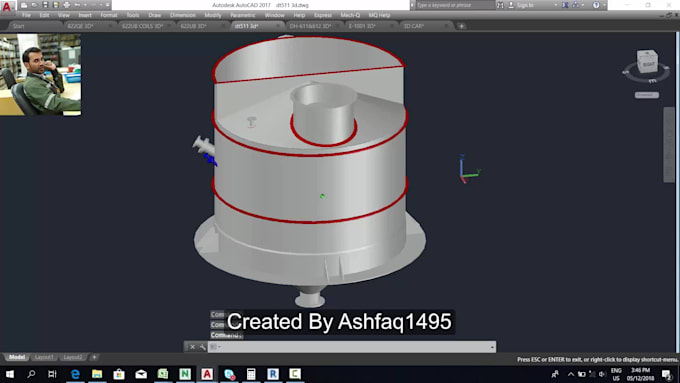Open the Window menu
This screenshot has width=680, height=383.
click(x=275, y=15)
